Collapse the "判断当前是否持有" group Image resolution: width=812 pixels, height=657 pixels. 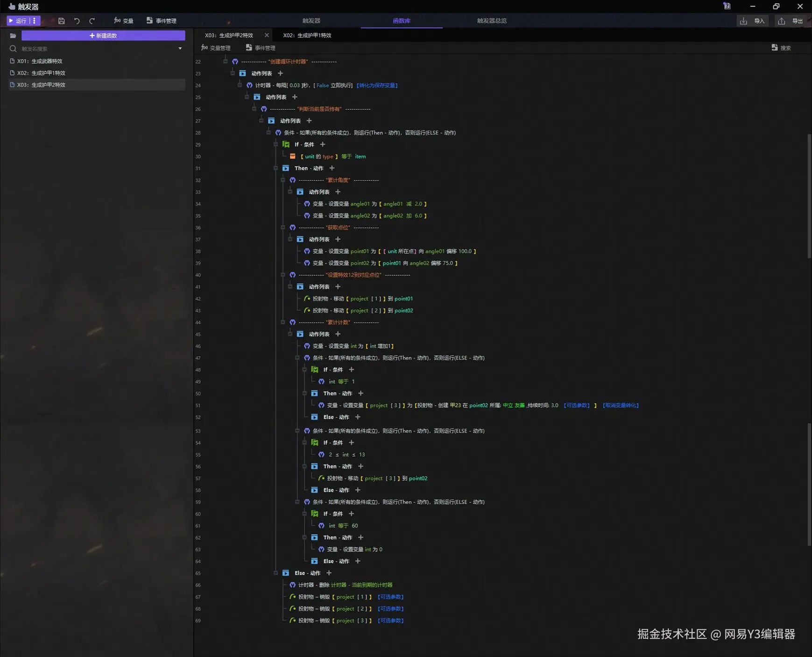tap(254, 109)
